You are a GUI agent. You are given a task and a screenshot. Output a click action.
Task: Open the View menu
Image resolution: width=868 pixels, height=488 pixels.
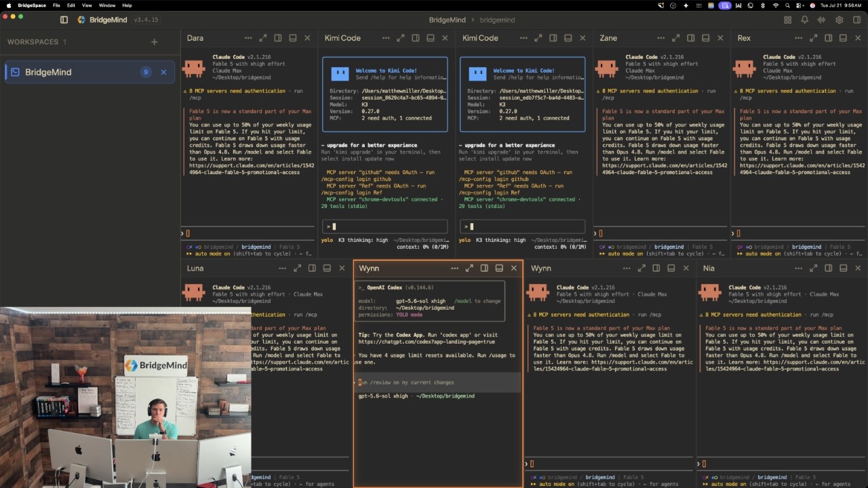(87, 5)
